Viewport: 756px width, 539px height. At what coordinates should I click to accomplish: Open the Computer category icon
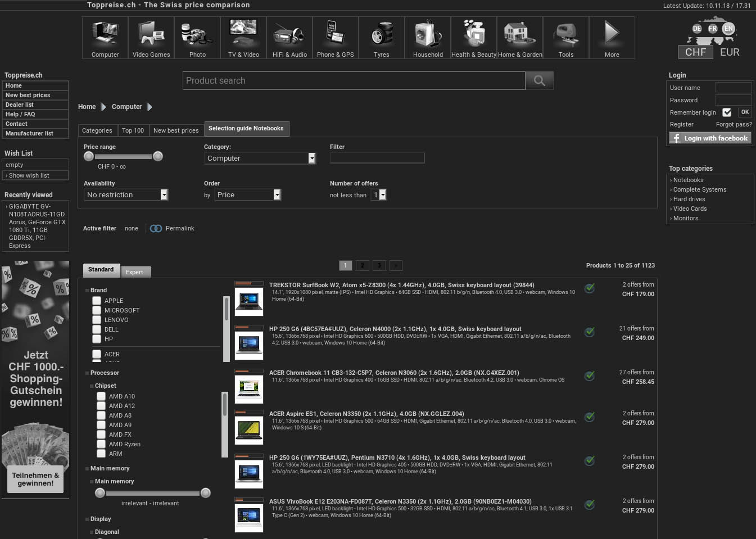pyautogui.click(x=105, y=38)
